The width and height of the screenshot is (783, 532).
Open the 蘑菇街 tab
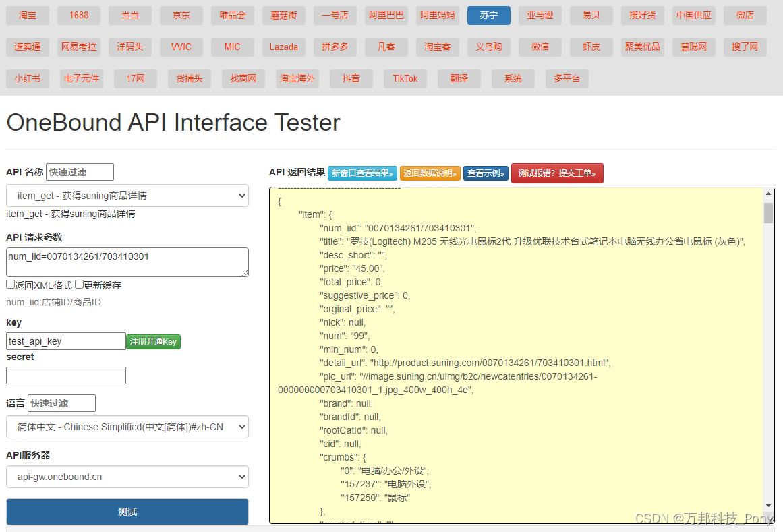click(x=284, y=16)
